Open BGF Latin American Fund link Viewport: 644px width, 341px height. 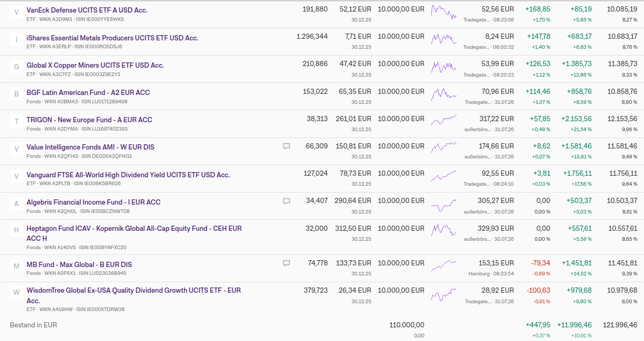click(88, 92)
